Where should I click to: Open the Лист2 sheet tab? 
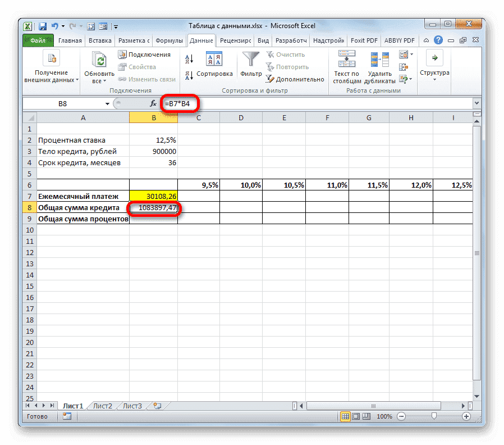[x=102, y=405]
